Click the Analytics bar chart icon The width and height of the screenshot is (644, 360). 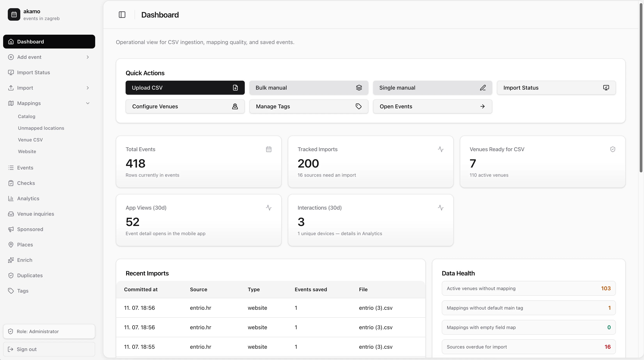(11, 199)
